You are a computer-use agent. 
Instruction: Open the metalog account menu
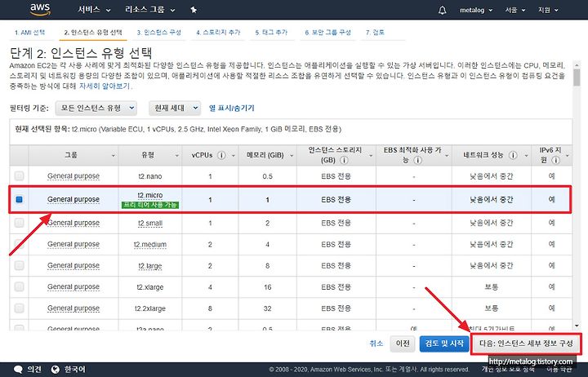point(476,10)
